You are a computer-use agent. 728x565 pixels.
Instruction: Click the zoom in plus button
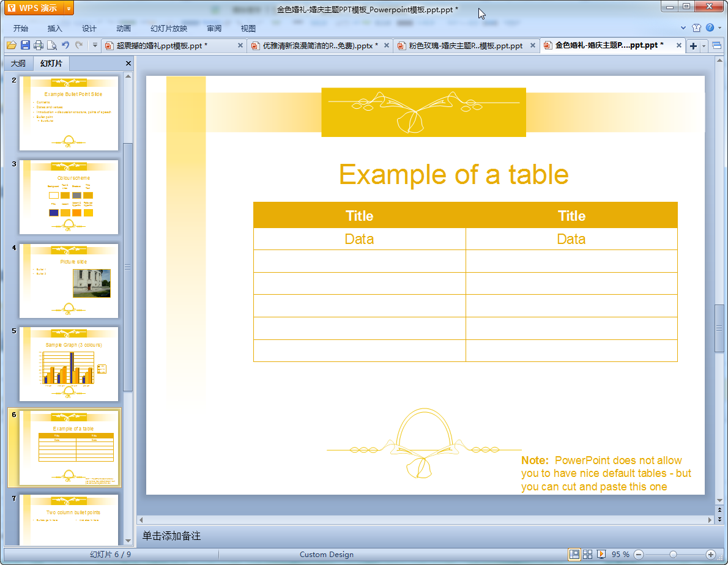(x=710, y=554)
